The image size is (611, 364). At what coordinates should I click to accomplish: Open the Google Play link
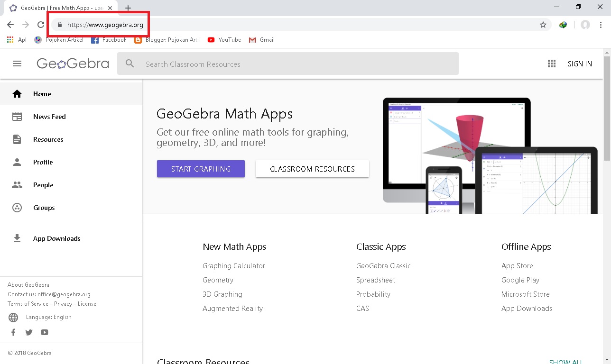tap(520, 280)
